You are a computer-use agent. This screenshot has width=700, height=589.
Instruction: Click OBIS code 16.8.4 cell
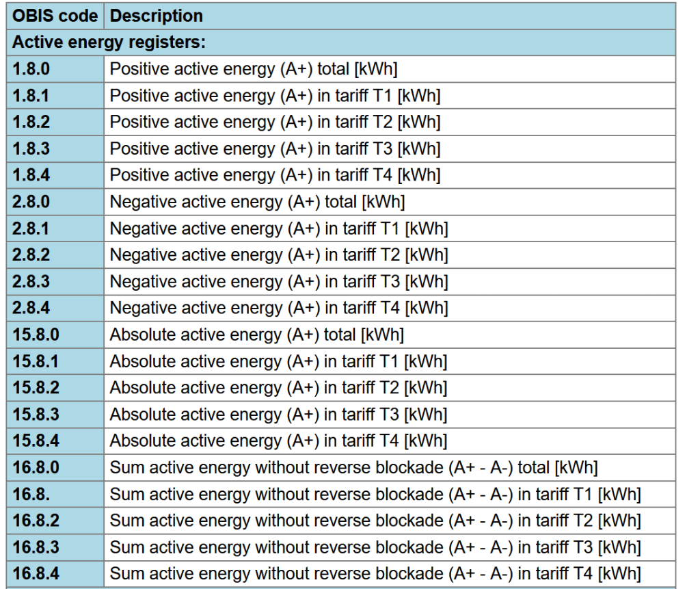coord(55,574)
